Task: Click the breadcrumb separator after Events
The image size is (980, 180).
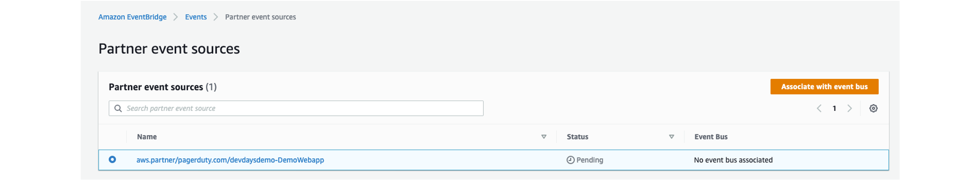Action: 216,17
